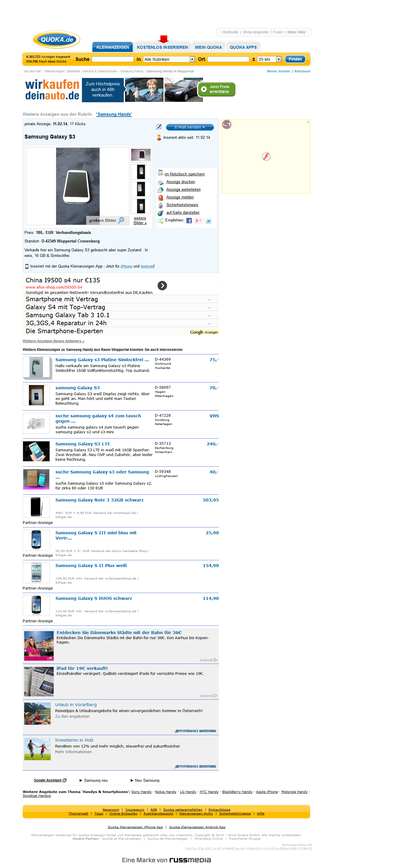Click Infos / FAQ in the top menu
The image size is (398, 868).
click(x=296, y=32)
